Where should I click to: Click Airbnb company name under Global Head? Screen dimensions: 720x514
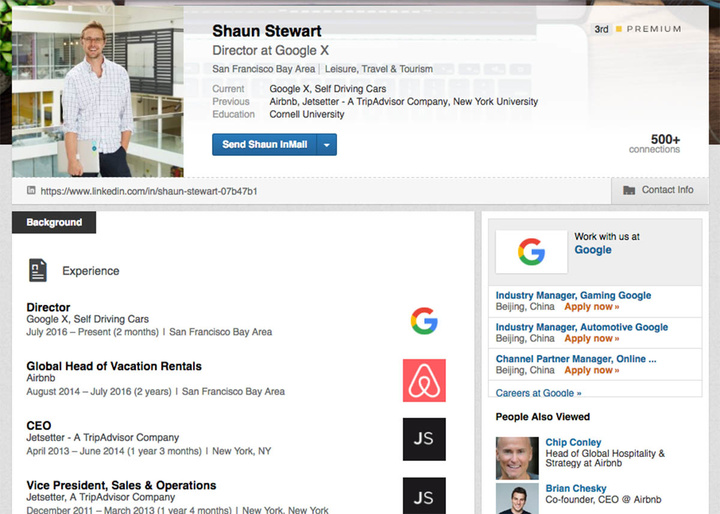tap(40, 378)
